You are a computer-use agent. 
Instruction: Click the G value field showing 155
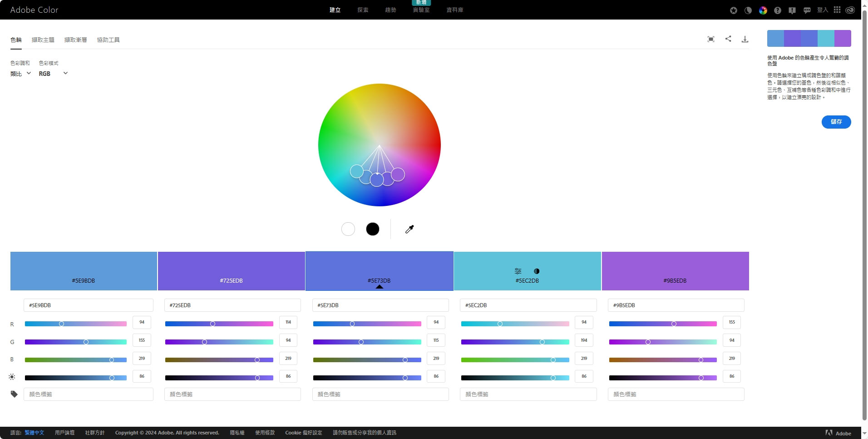142,340
